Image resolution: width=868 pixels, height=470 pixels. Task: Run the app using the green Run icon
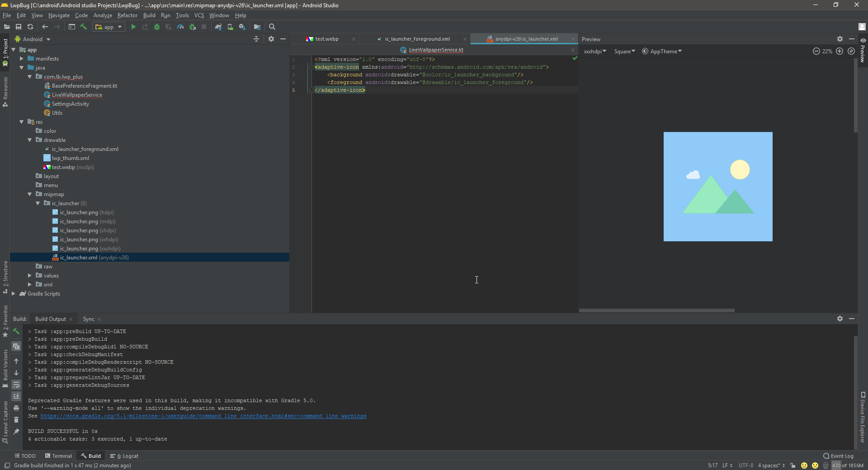133,27
